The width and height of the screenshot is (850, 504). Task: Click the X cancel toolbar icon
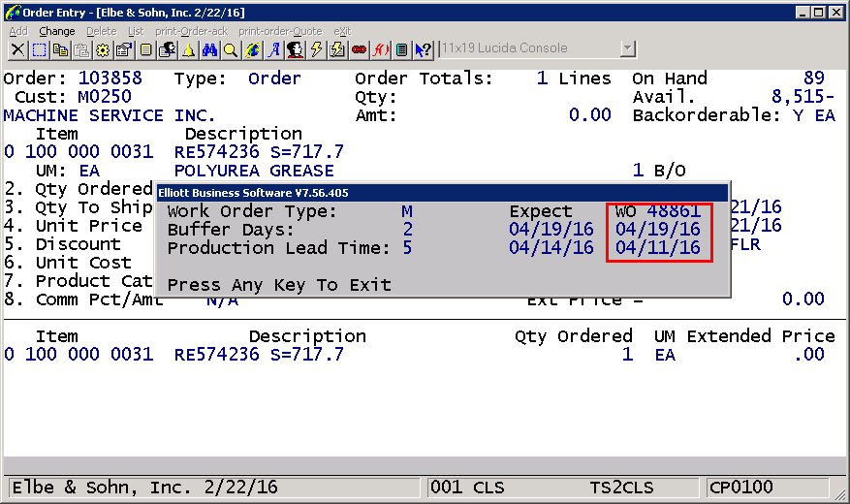tap(17, 49)
